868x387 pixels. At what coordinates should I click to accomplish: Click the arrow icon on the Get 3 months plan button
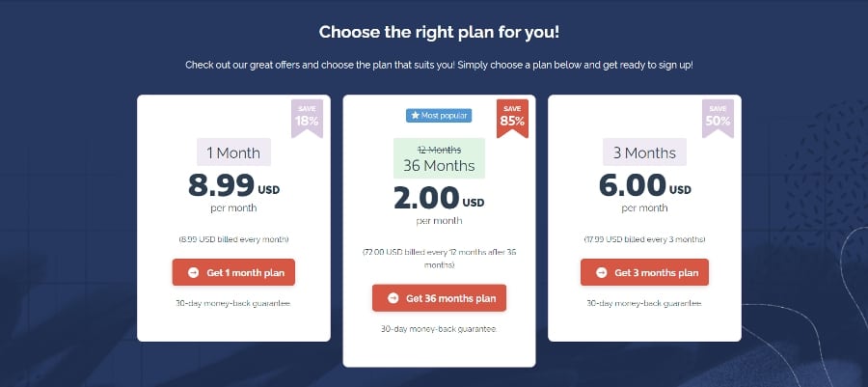point(601,273)
